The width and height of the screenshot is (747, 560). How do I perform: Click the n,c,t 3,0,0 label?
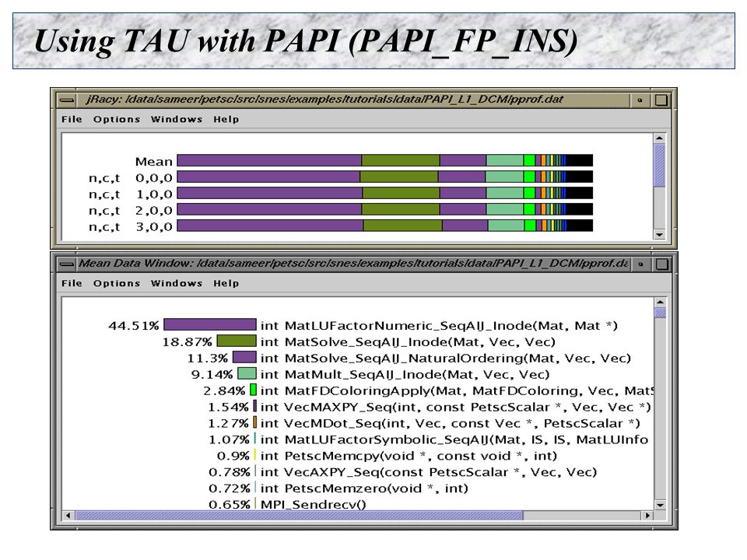[x=130, y=226]
